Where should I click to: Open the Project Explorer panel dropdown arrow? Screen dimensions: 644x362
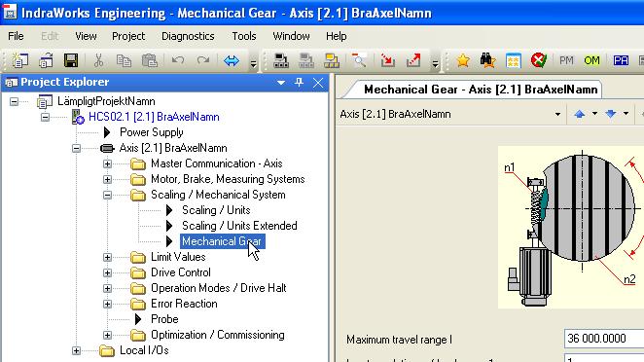pos(281,83)
